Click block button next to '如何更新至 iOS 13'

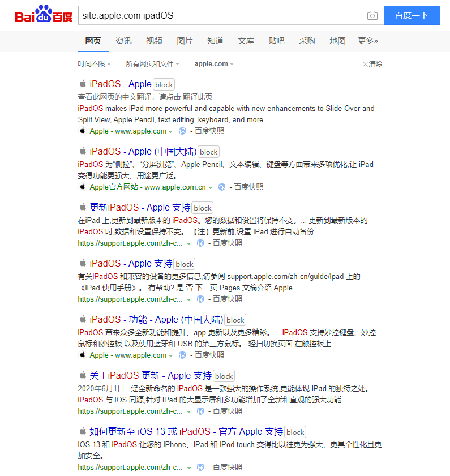[x=295, y=432]
